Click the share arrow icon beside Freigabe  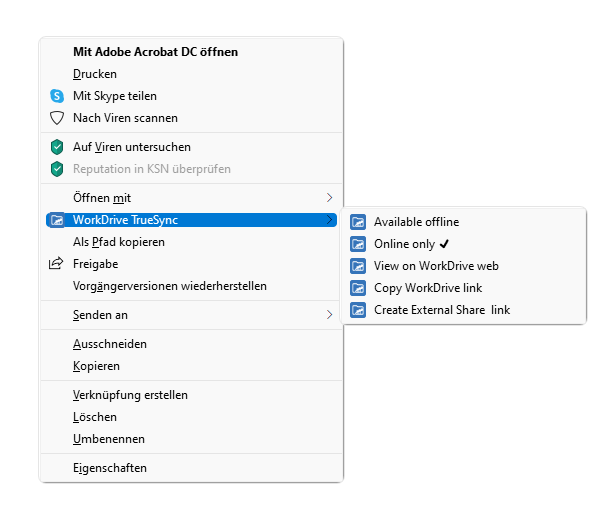tap(56, 263)
